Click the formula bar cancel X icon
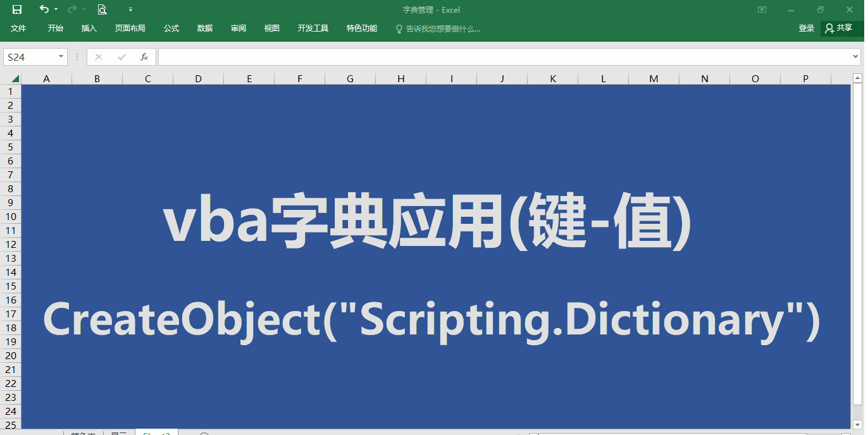 pyautogui.click(x=98, y=57)
